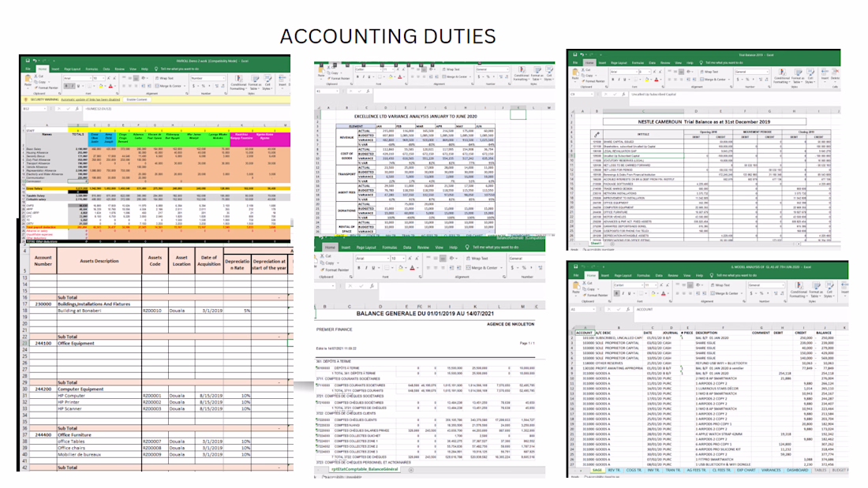The width and height of the screenshot is (868, 488).
Task: Toggle Bold in the Balance Generale window
Action: point(359,268)
